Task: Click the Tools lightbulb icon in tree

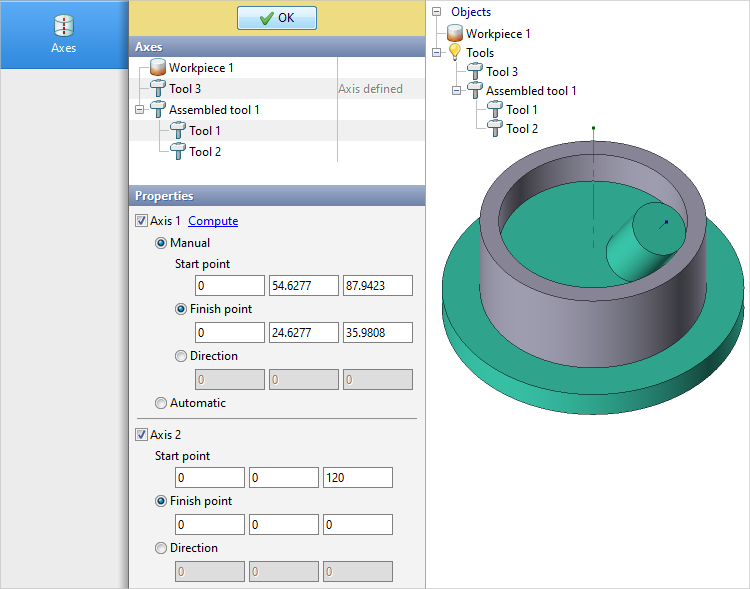Action: click(455, 52)
